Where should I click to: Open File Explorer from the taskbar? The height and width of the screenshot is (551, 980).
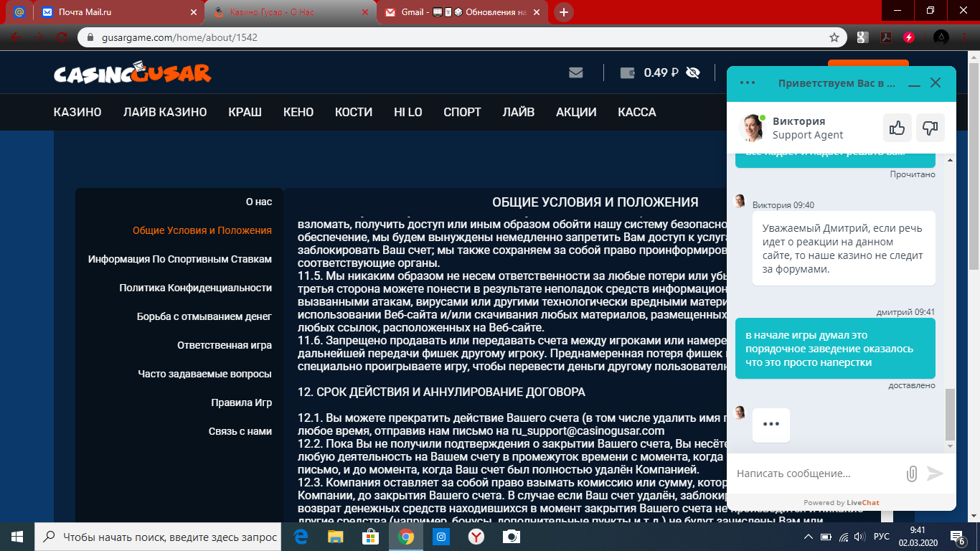point(336,537)
